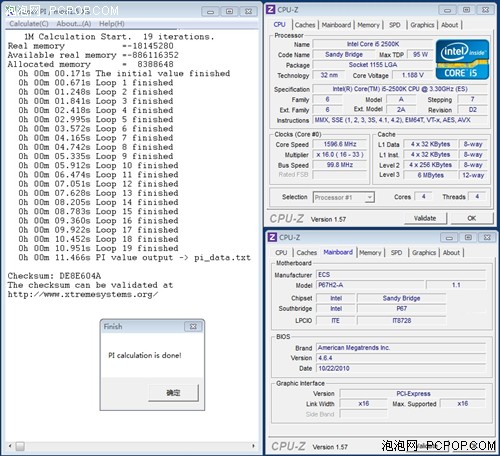Maximize the lower CPU-Z window
The image size is (500, 456).
tap(468, 238)
